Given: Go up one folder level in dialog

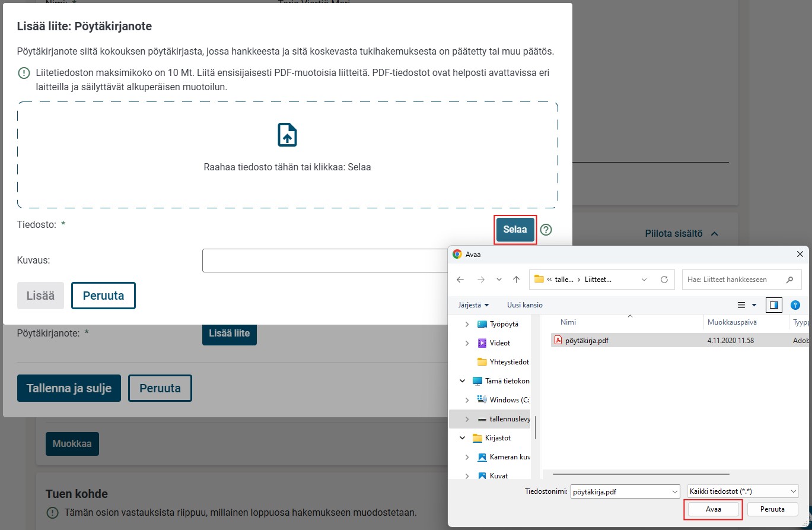Looking at the screenshot, I should [x=516, y=279].
